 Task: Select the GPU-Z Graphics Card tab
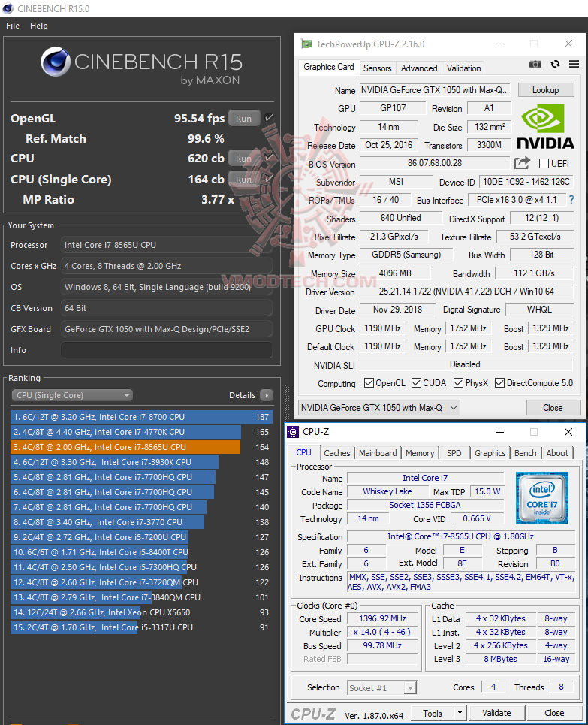pos(329,67)
